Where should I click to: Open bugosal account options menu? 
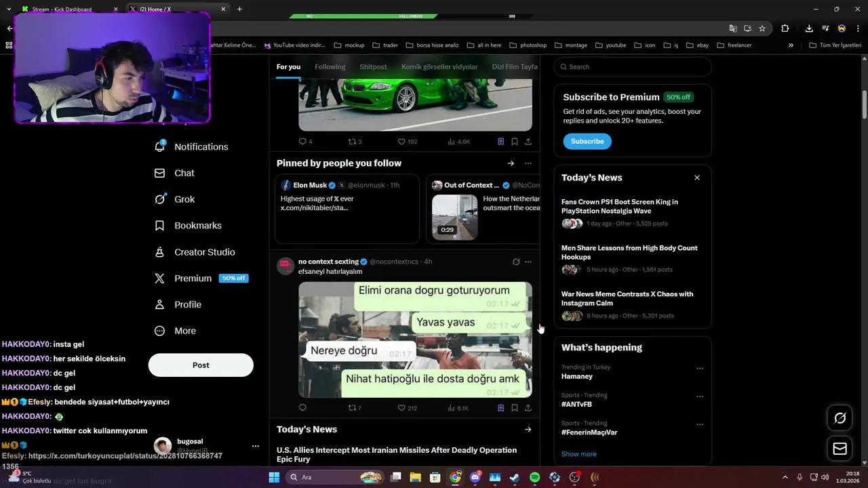point(256,446)
